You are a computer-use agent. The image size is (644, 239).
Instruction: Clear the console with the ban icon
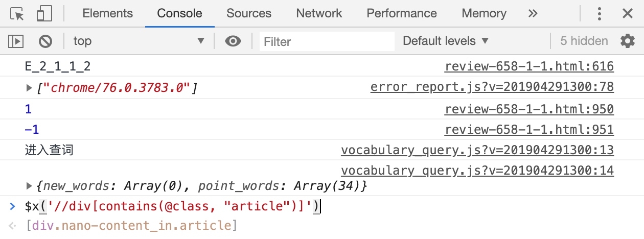coord(46,41)
